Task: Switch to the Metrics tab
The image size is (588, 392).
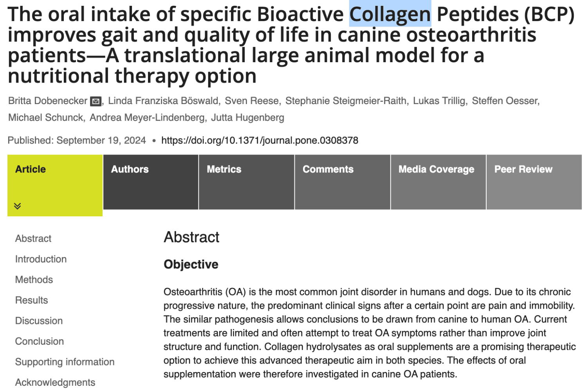Action: pyautogui.click(x=247, y=182)
